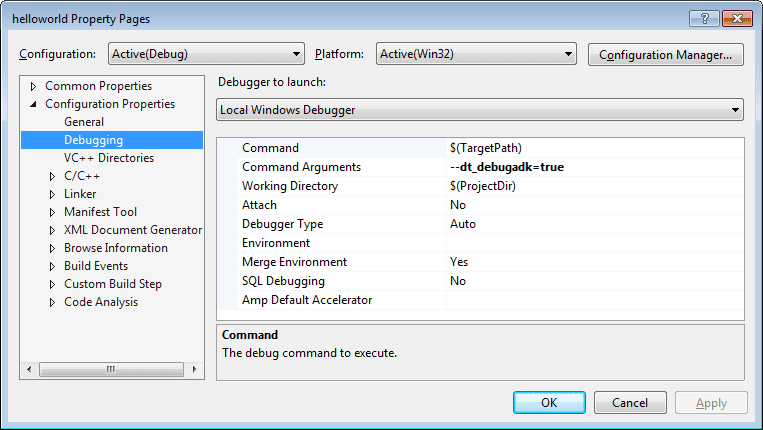Click the Apply button
This screenshot has width=763, height=430.
point(711,403)
